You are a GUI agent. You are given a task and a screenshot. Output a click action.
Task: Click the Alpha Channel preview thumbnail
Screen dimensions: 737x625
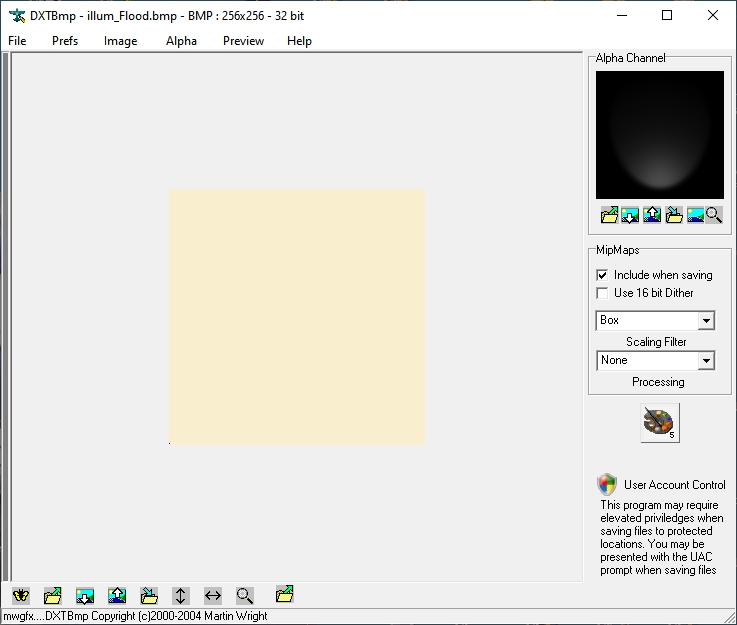tap(660, 135)
